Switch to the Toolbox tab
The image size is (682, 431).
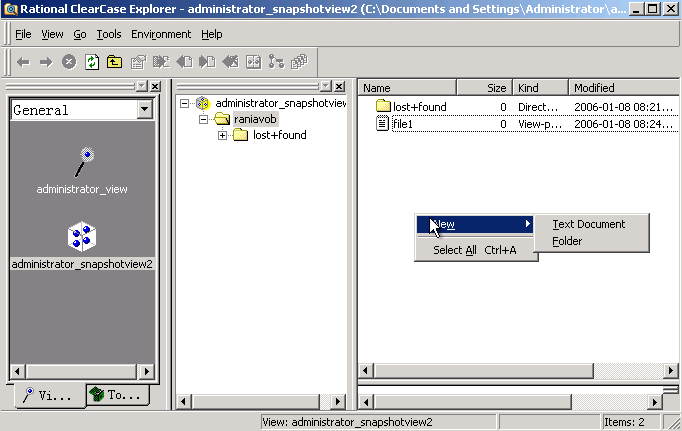point(117,394)
